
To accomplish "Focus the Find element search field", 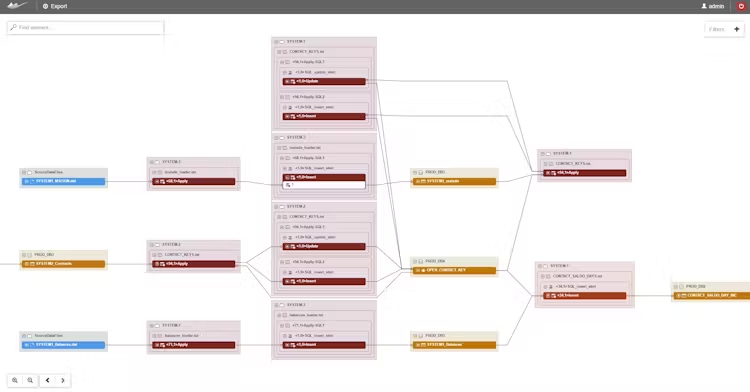I will (86, 27).
